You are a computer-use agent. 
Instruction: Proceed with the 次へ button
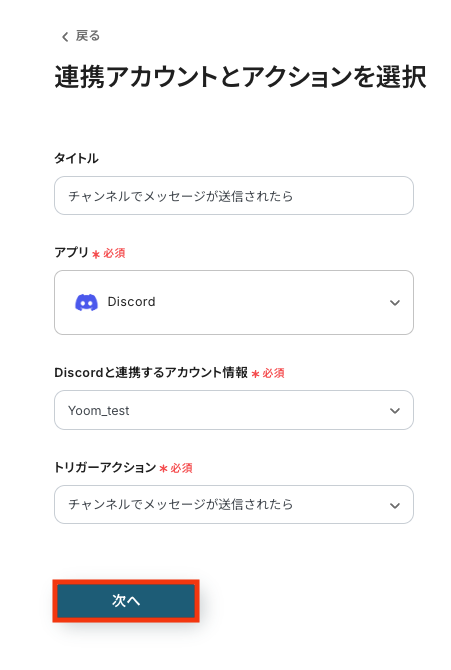point(126,600)
